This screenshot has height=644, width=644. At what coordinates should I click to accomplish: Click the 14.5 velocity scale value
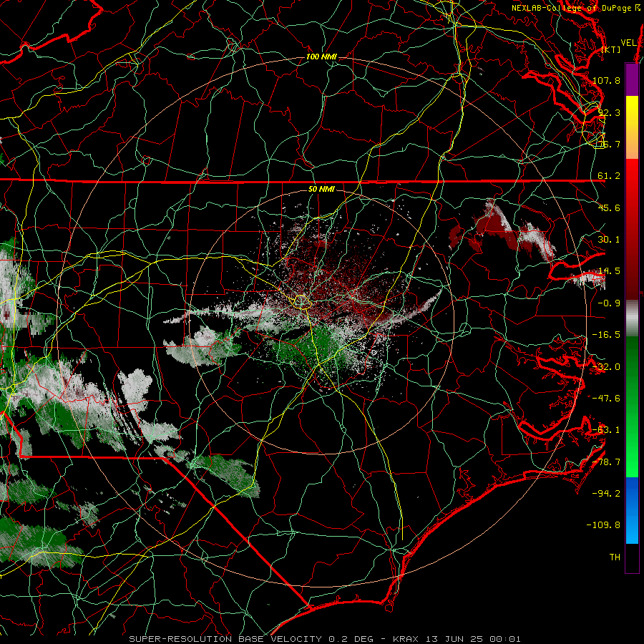tap(609, 271)
